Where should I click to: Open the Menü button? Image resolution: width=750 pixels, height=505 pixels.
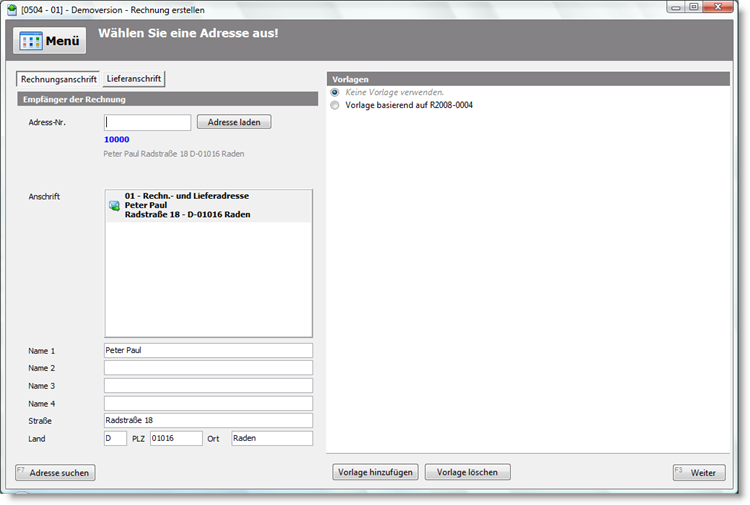[49, 41]
